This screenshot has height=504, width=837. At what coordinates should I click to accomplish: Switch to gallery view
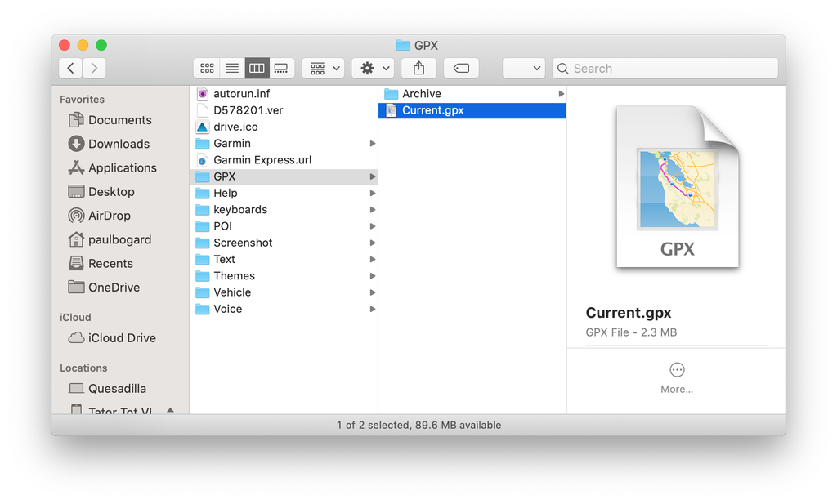click(x=281, y=68)
